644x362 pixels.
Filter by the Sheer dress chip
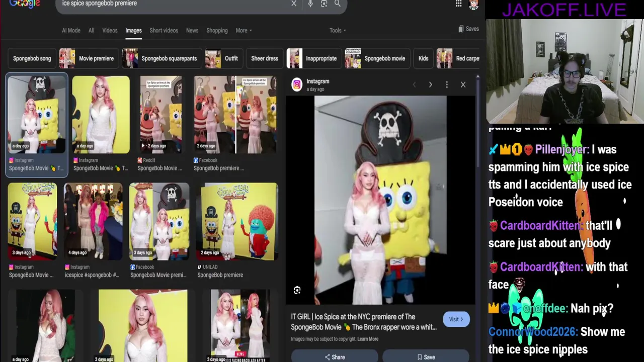click(264, 58)
